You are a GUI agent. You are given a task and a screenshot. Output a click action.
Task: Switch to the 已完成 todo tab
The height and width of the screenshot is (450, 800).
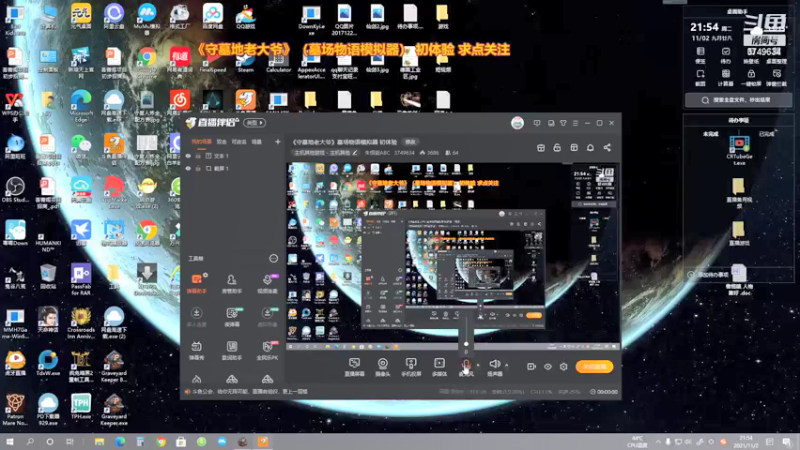tap(766, 134)
